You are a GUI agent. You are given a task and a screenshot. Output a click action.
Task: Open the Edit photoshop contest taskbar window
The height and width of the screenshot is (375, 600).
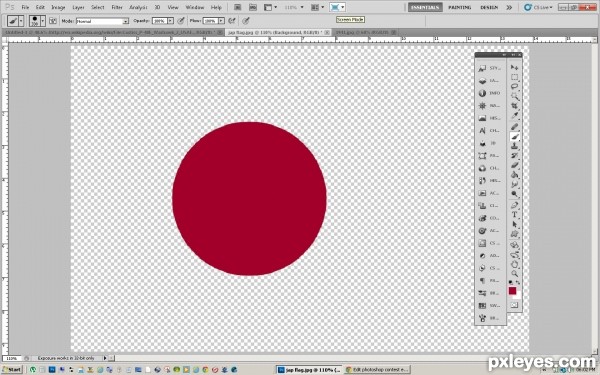[377, 370]
